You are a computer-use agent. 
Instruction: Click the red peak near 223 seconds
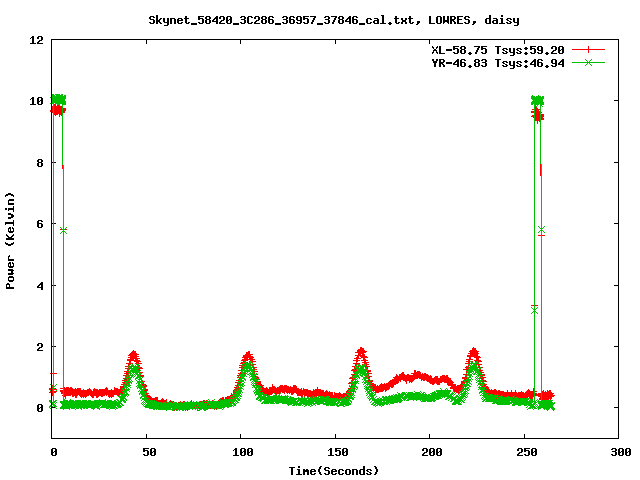[x=473, y=352]
